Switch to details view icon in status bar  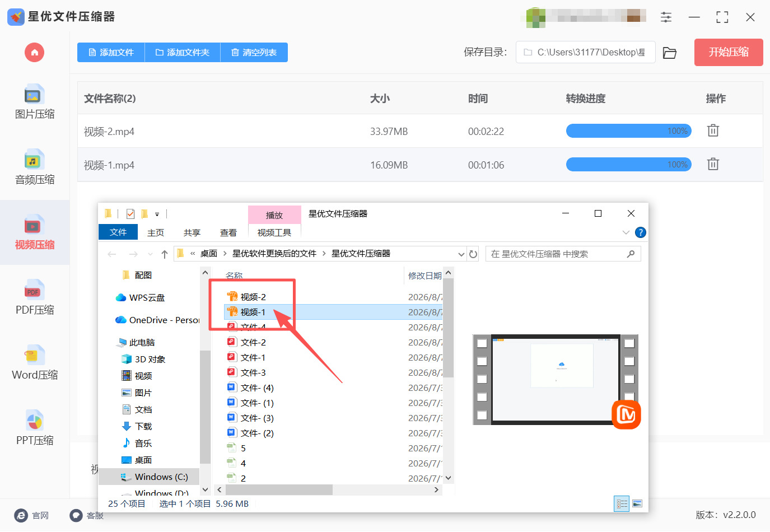[x=622, y=504]
